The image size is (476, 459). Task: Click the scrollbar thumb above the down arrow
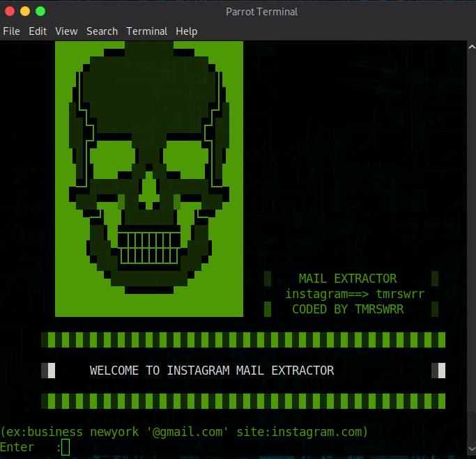point(471,427)
